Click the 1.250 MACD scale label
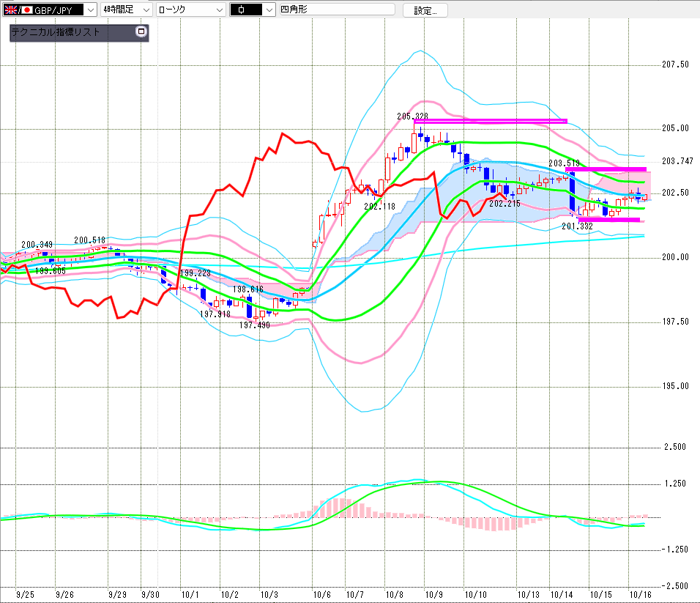Image resolution: width=700 pixels, height=603 pixels. point(674,484)
